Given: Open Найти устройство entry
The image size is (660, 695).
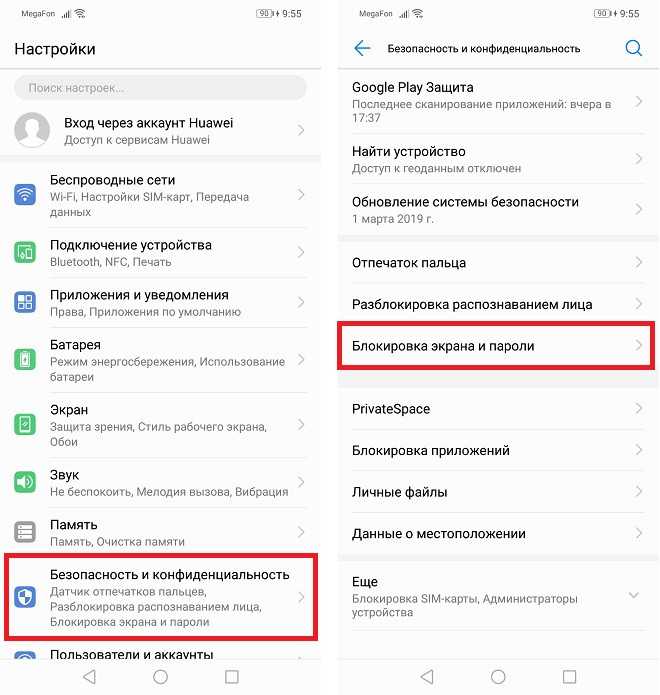Looking at the screenshot, I should coord(498,159).
